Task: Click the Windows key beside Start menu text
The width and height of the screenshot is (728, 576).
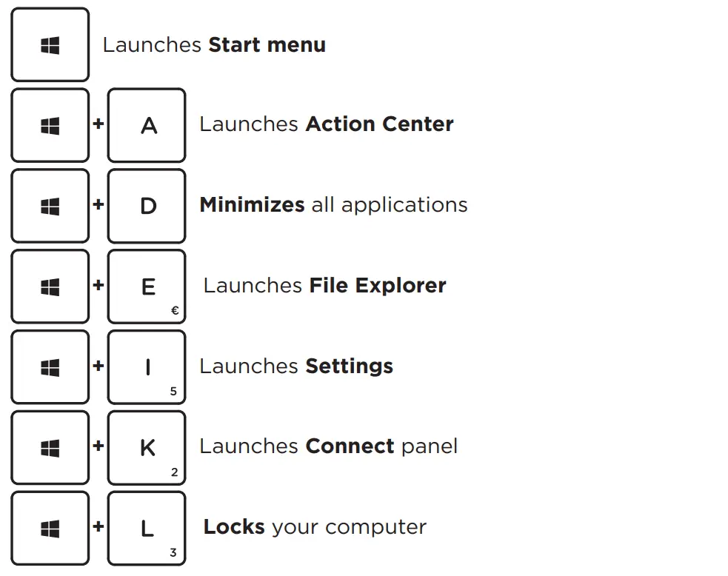Action: (x=50, y=45)
